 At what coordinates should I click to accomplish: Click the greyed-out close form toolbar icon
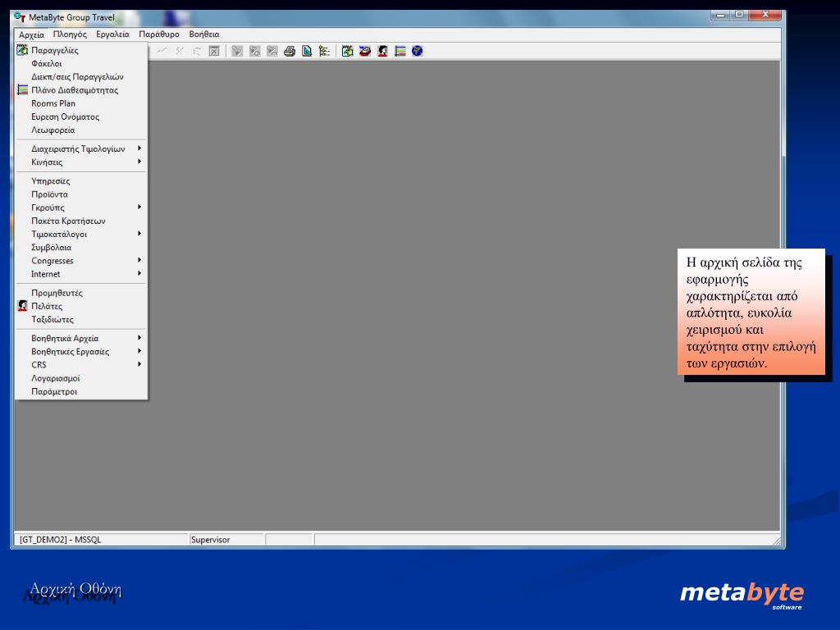tap(214, 52)
